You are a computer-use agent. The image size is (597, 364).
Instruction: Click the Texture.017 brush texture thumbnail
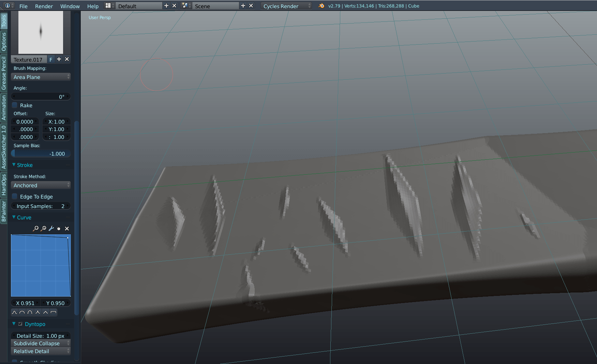41,32
